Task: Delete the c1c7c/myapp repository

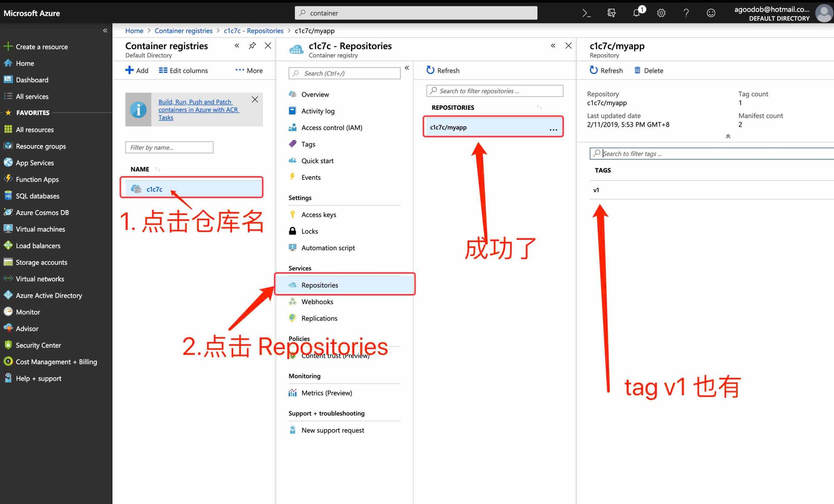Action: 648,70
